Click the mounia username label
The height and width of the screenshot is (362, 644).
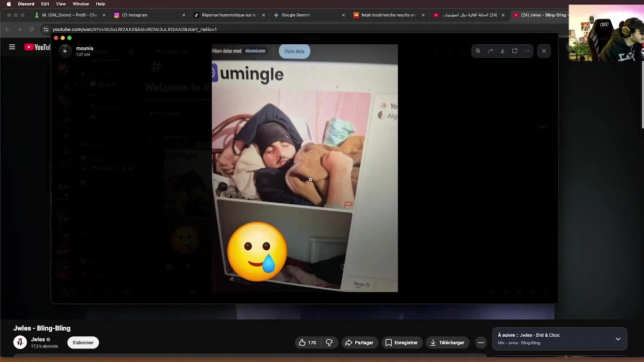85,48
